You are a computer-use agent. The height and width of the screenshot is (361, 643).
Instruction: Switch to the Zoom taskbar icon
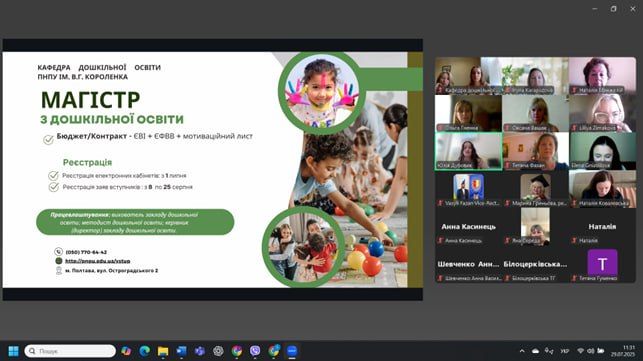click(292, 351)
